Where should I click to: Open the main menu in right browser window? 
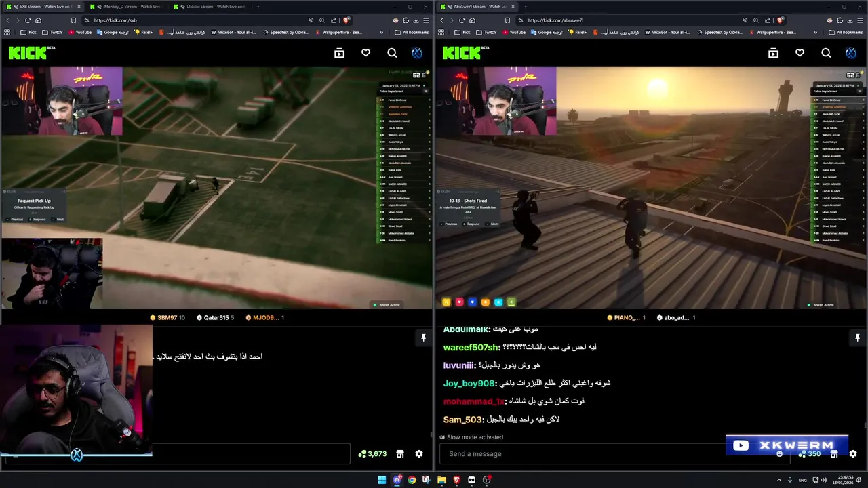tap(860, 20)
